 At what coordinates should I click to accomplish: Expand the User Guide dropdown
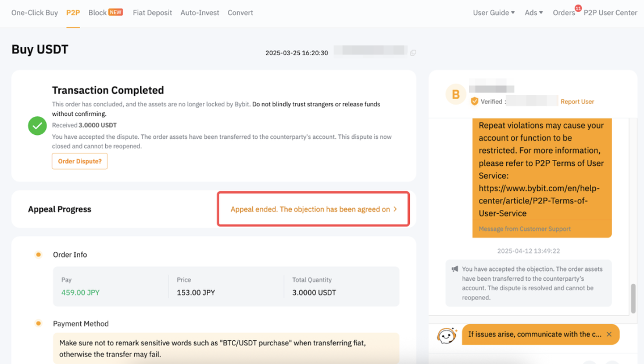(x=493, y=13)
